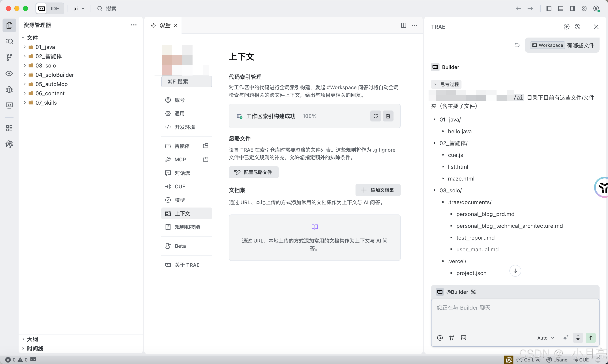Image resolution: width=608 pixels, height=364 pixels.
Task: Open the Explorer panel ellipsis menu
Action: [x=134, y=25]
